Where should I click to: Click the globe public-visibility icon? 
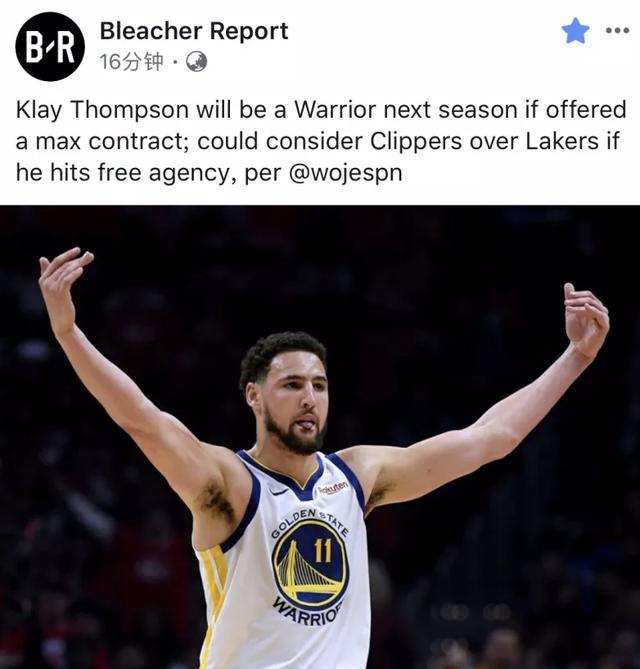coord(196,62)
